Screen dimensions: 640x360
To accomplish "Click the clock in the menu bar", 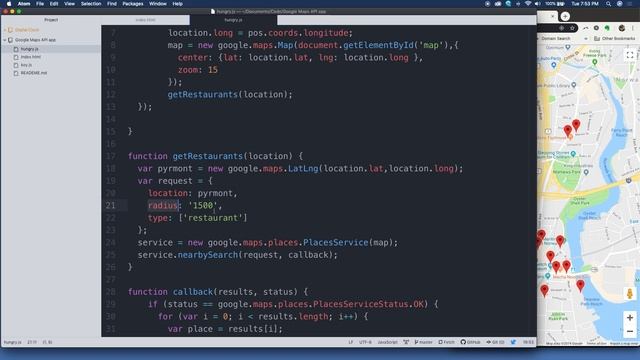I will pyautogui.click(x=585, y=4).
